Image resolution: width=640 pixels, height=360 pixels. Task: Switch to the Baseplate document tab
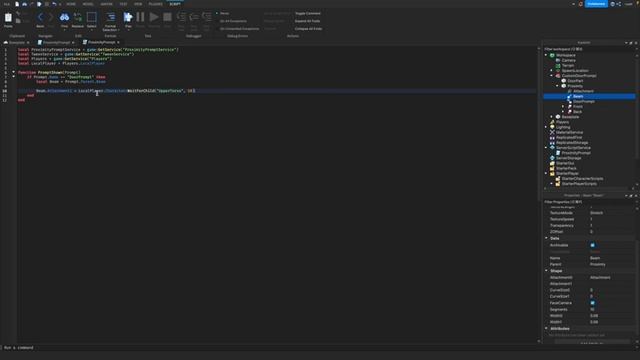click(x=17, y=42)
